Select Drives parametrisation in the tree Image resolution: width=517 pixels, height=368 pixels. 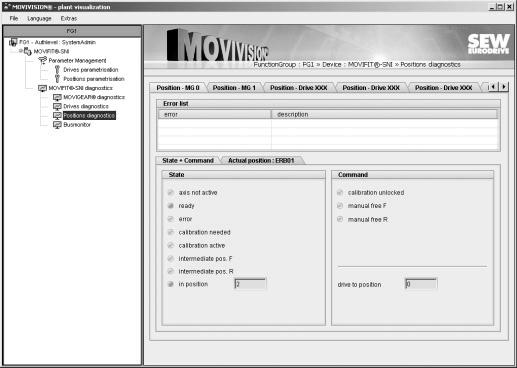[91, 70]
